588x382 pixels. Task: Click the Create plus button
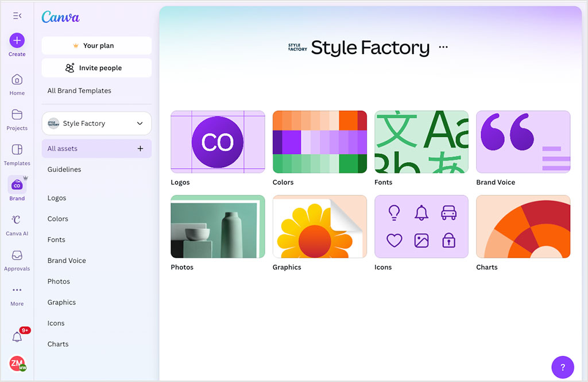[x=17, y=40]
